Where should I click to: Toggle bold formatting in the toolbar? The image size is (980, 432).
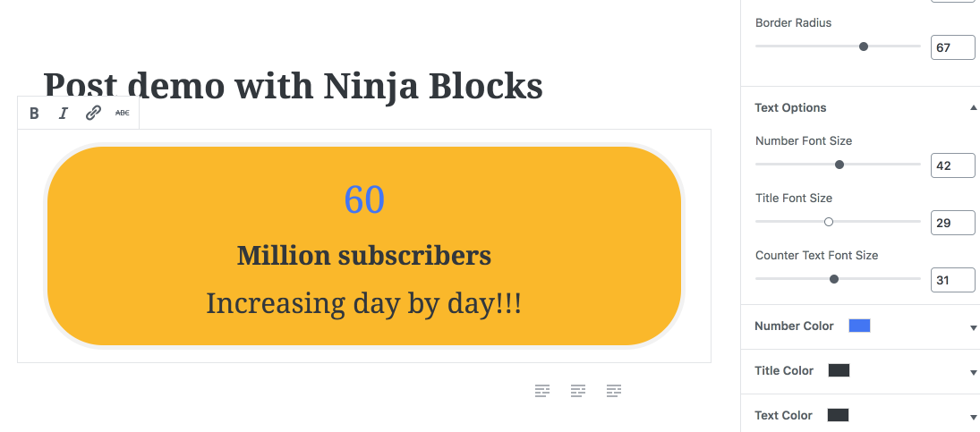click(34, 113)
